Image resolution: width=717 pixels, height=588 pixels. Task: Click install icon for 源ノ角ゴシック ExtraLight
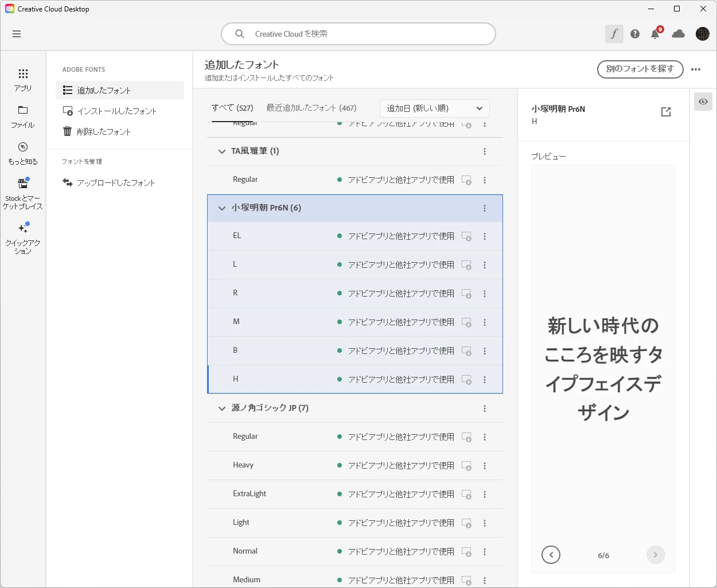[467, 494]
